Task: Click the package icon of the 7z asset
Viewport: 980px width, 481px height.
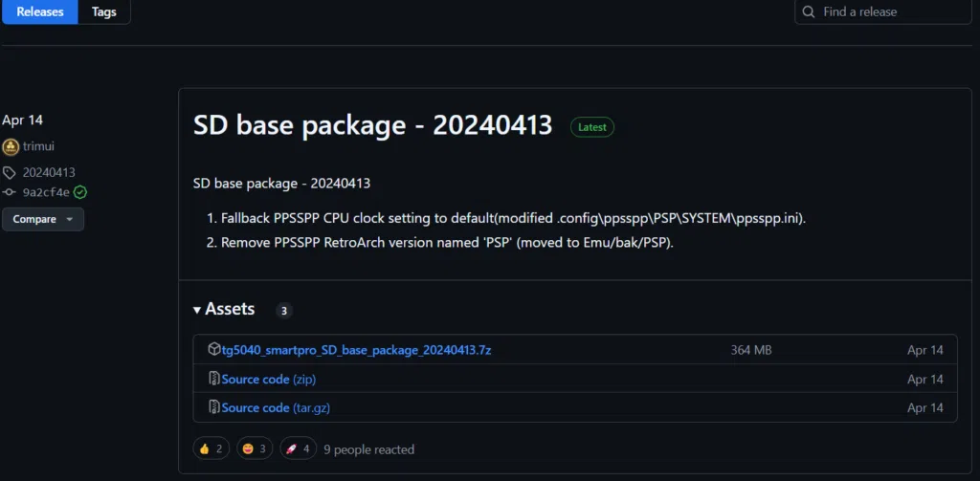Action: point(214,350)
